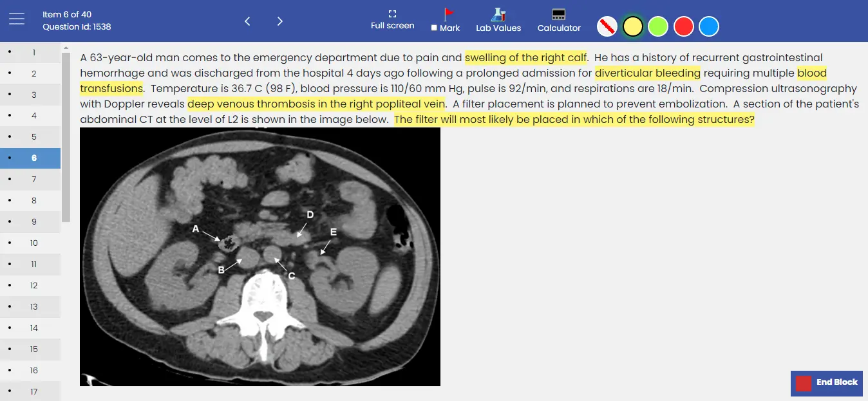
Task: Click the 'Question Id: 1538' text
Action: (77, 27)
